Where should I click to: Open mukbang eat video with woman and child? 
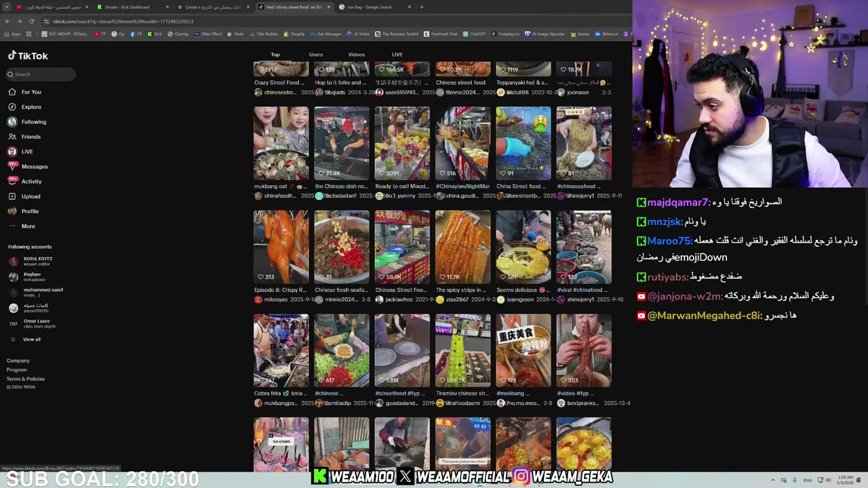click(x=281, y=143)
